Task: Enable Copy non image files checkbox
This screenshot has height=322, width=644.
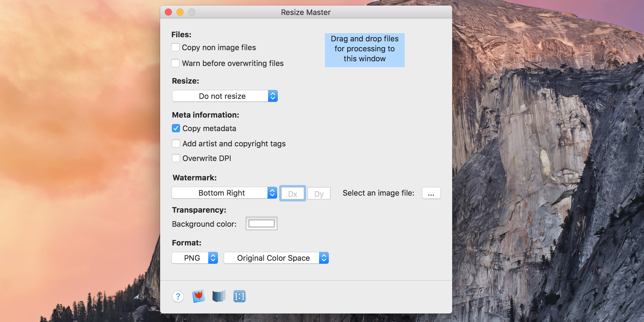Action: (x=175, y=48)
